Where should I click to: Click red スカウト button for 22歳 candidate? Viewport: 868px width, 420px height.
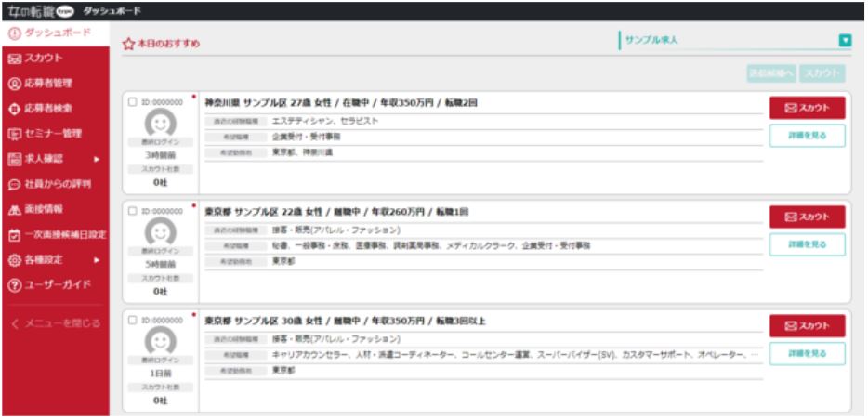pyautogui.click(x=807, y=217)
